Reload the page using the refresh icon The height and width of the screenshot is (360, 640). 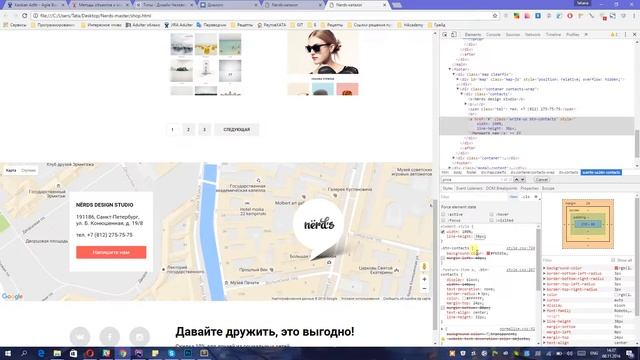24,16
